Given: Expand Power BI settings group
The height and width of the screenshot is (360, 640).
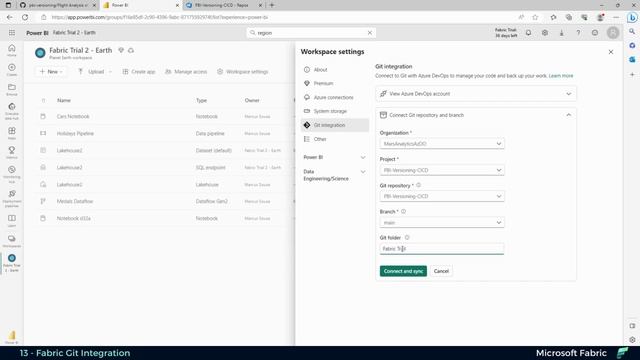Looking at the screenshot, I should (x=334, y=157).
